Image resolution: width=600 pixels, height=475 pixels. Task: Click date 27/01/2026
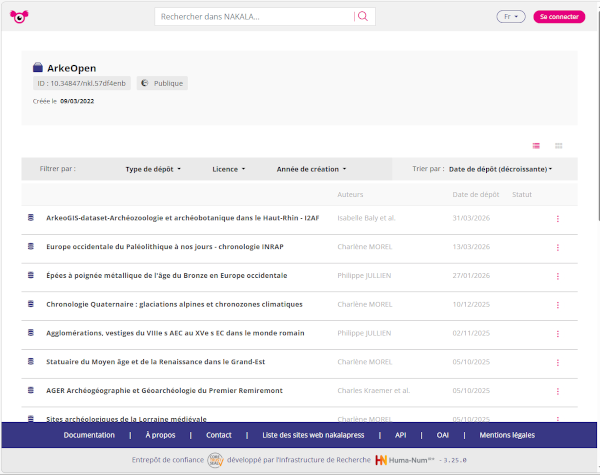point(471,275)
